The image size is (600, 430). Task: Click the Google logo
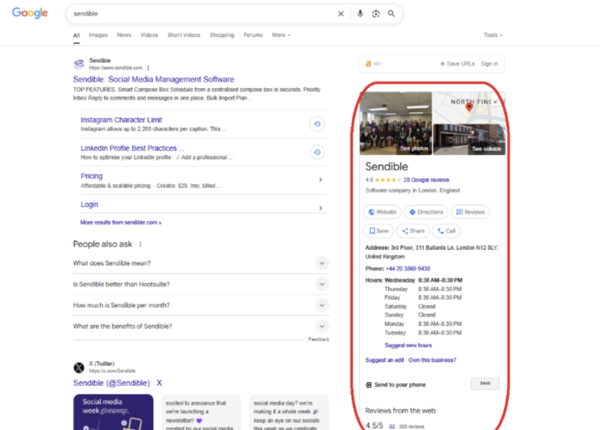pyautogui.click(x=30, y=13)
